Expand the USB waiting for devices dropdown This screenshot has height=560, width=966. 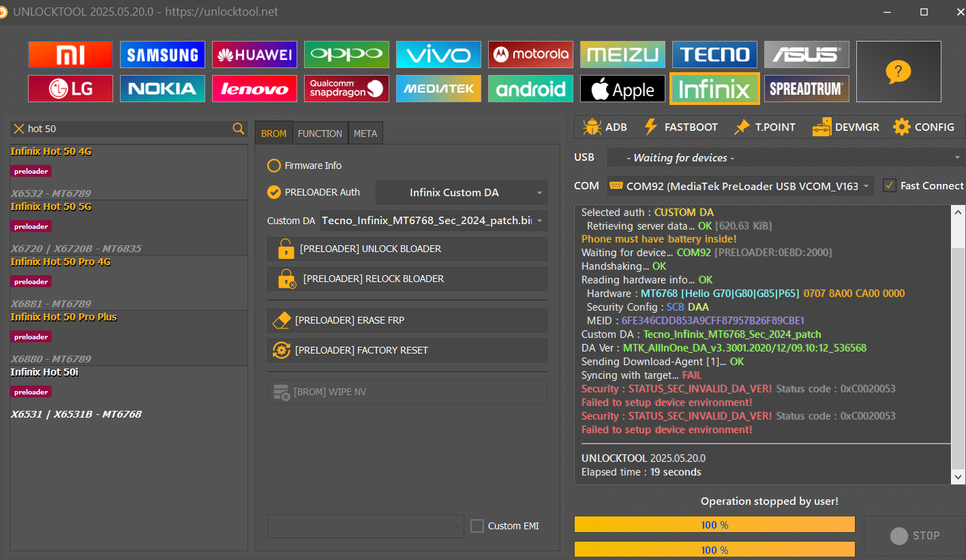(x=786, y=157)
